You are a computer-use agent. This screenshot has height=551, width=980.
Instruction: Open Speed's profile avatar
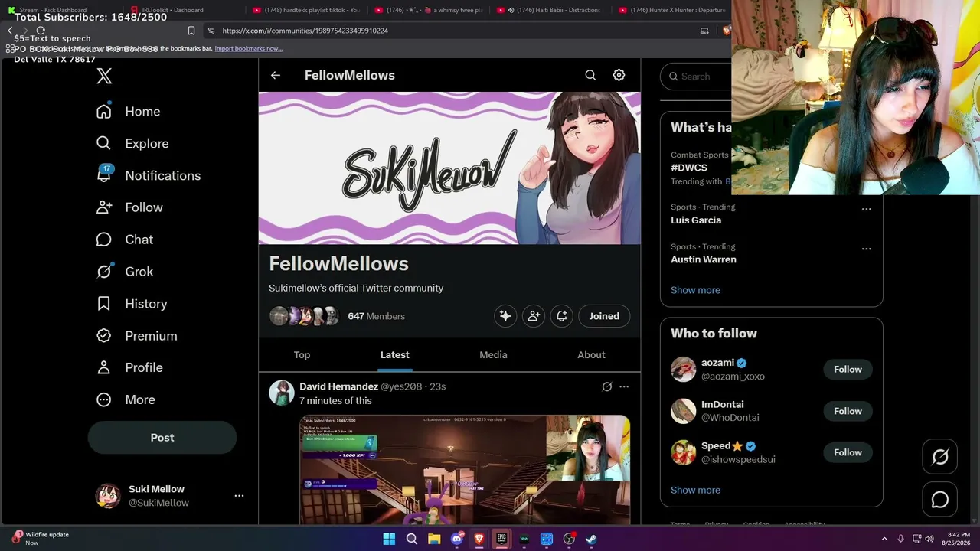(684, 452)
